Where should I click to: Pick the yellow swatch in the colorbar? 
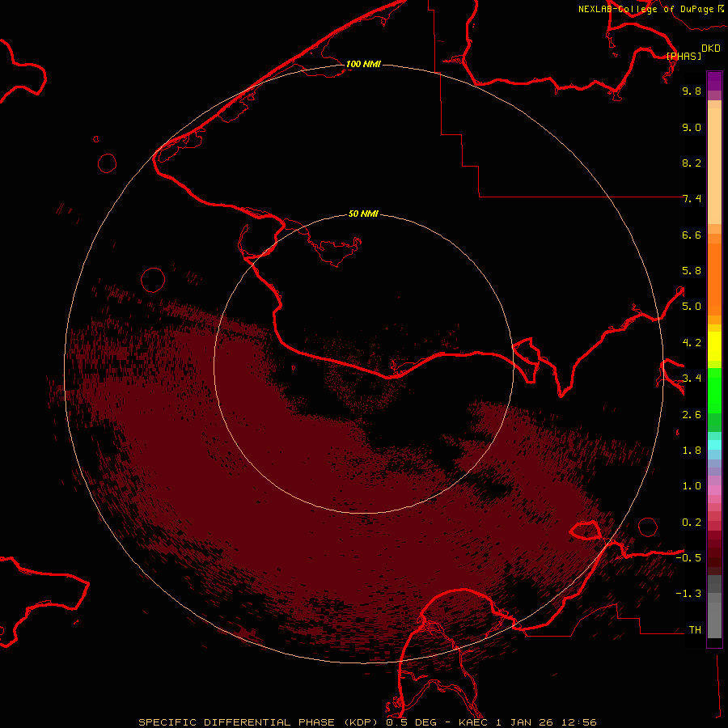point(714,346)
